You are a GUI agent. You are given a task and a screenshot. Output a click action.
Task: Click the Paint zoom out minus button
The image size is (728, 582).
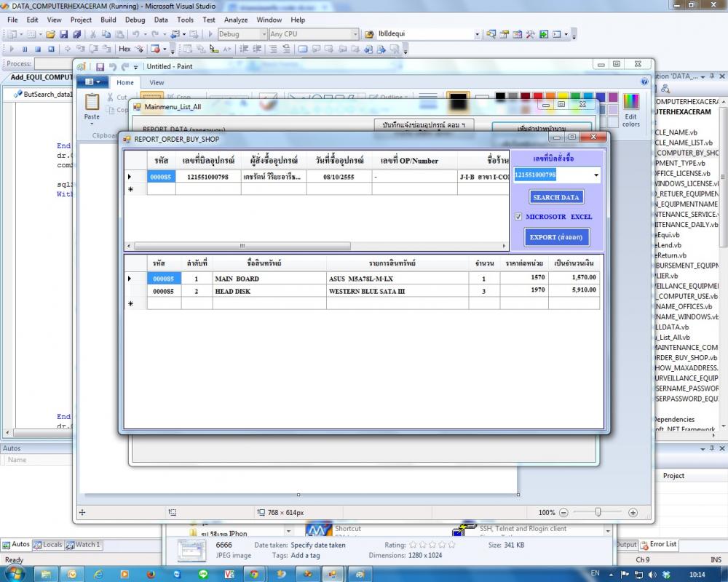coord(563,512)
